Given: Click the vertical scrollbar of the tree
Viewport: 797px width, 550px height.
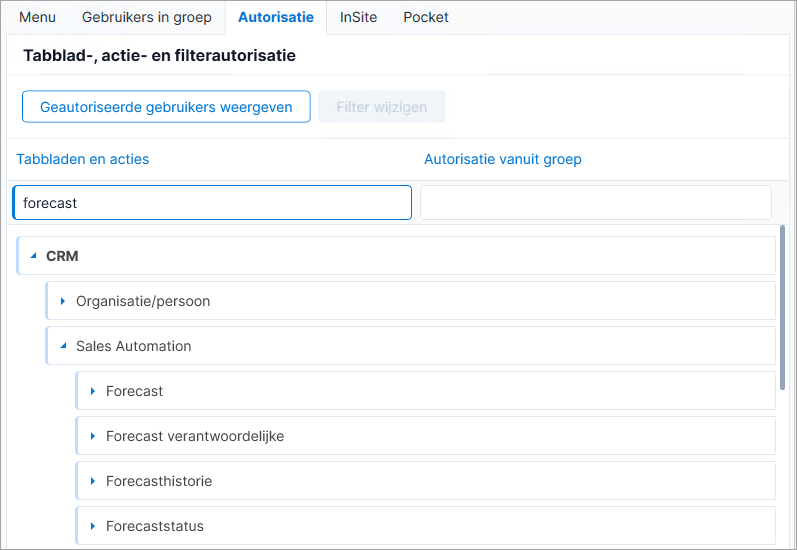Looking at the screenshot, I should pos(782,308).
